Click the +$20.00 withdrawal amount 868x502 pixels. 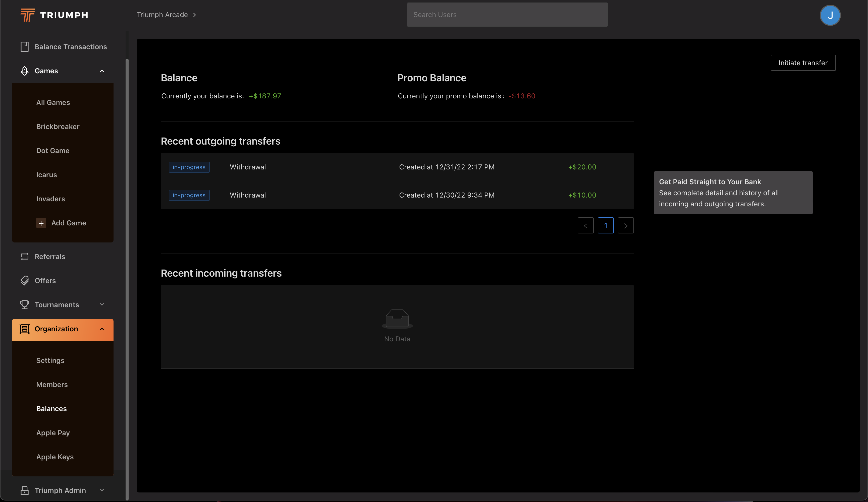pos(582,167)
